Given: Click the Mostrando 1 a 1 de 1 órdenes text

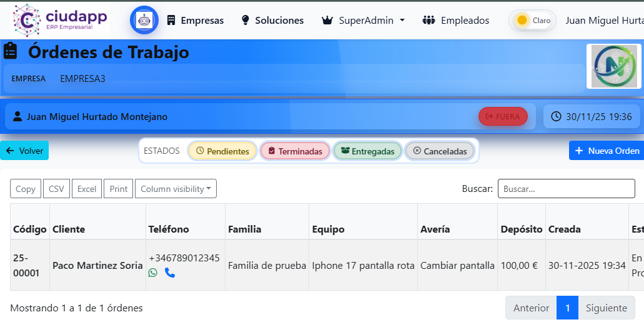Looking at the screenshot, I should [76, 308].
